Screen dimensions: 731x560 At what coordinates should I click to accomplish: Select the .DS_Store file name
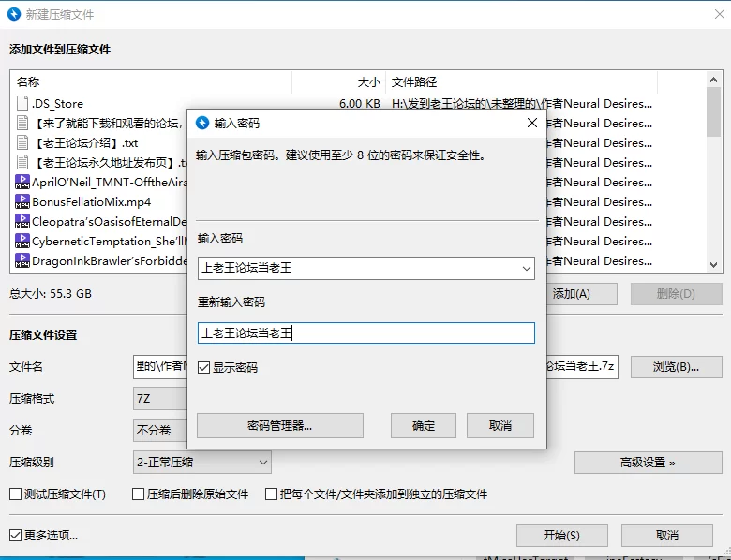pyautogui.click(x=57, y=103)
